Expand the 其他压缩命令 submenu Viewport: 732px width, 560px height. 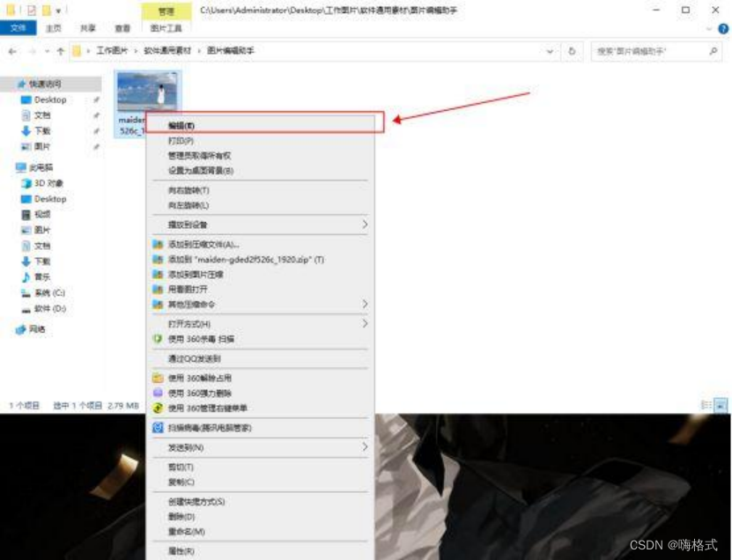click(x=365, y=305)
